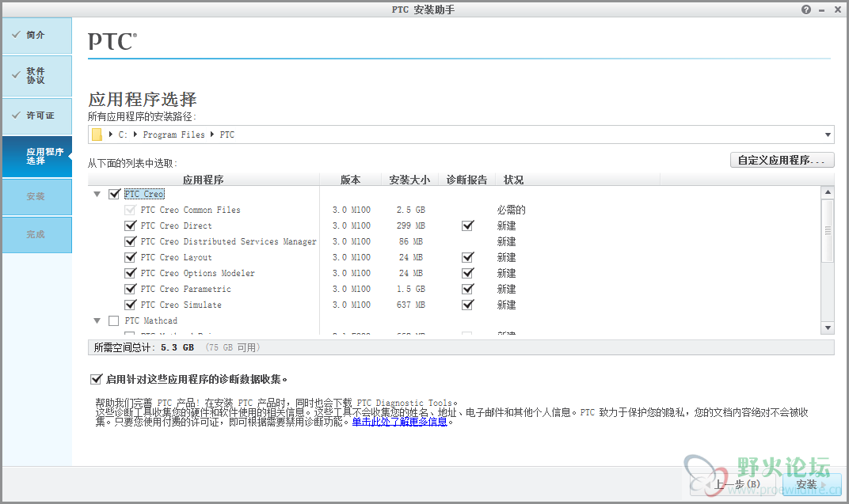Click Program Files in the install path

(173, 135)
